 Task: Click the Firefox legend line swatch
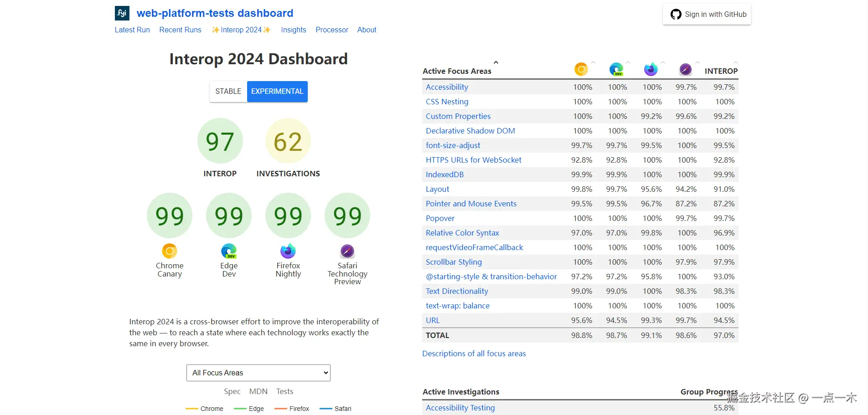281,409
